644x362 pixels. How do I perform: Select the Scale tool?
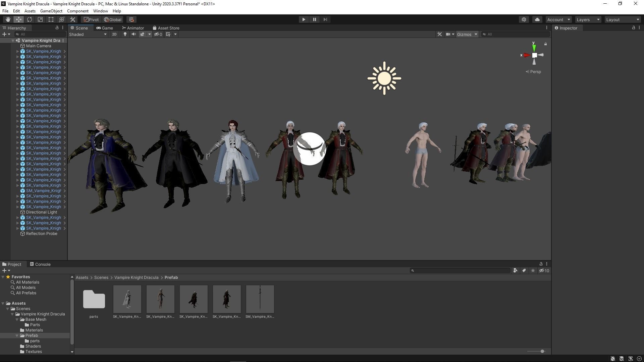point(40,19)
